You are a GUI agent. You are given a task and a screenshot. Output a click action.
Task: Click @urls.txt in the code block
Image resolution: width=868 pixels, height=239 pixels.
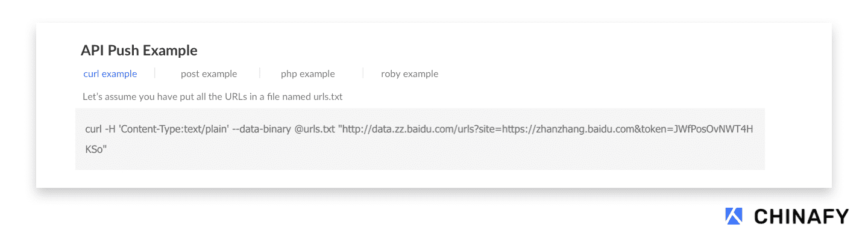pos(316,129)
